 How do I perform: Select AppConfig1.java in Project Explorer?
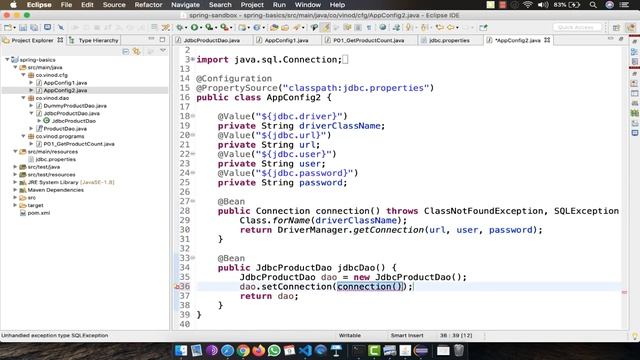click(65, 83)
